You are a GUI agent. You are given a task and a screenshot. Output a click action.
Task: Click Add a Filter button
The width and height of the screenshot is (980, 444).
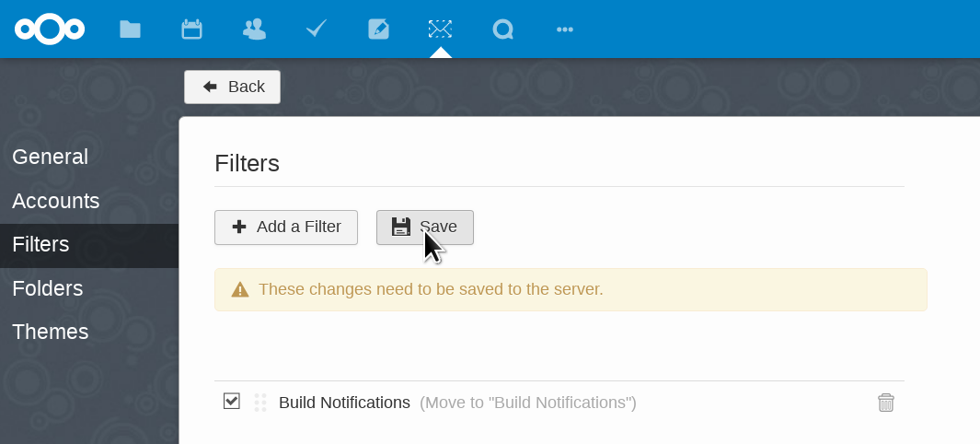pos(286,228)
